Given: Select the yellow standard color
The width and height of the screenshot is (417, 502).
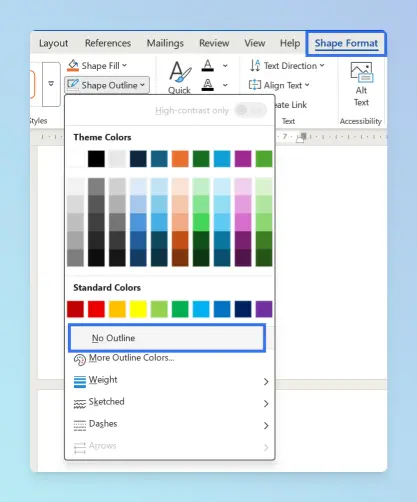Looking at the screenshot, I should tap(138, 309).
